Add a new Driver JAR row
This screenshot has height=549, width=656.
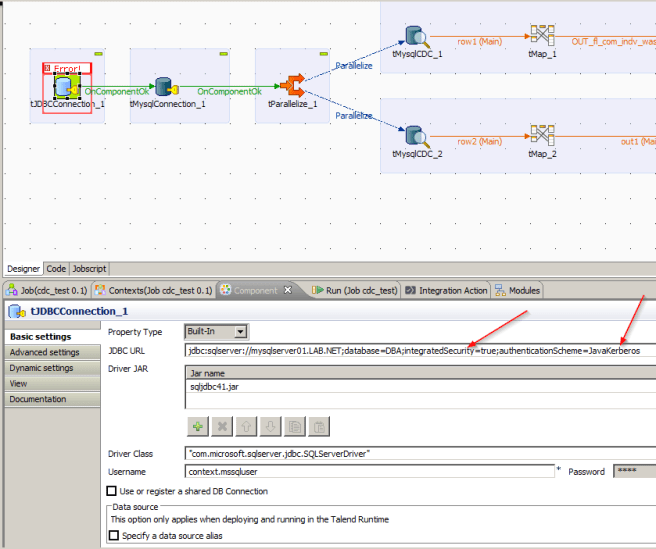198,426
